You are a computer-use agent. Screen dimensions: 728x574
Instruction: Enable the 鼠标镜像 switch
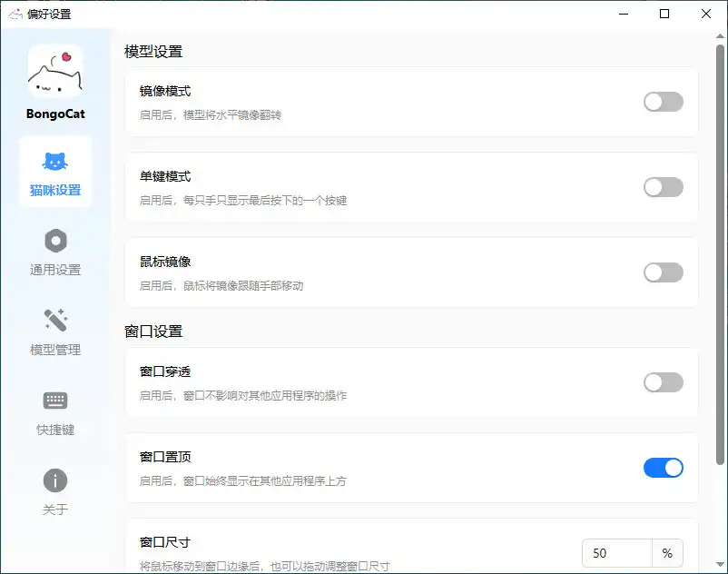pyautogui.click(x=663, y=272)
